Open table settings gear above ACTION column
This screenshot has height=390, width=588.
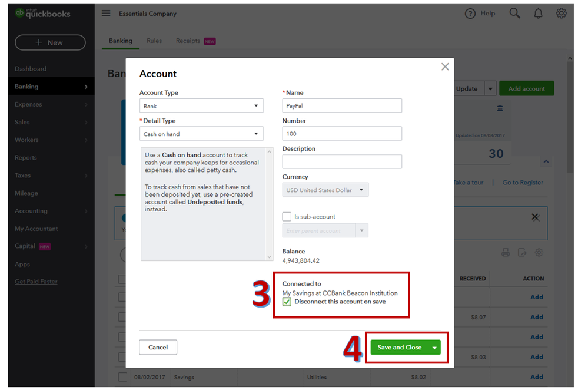click(x=539, y=253)
